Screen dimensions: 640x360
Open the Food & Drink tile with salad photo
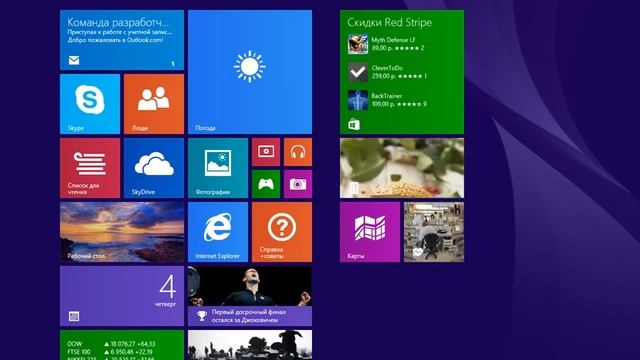[x=402, y=168]
